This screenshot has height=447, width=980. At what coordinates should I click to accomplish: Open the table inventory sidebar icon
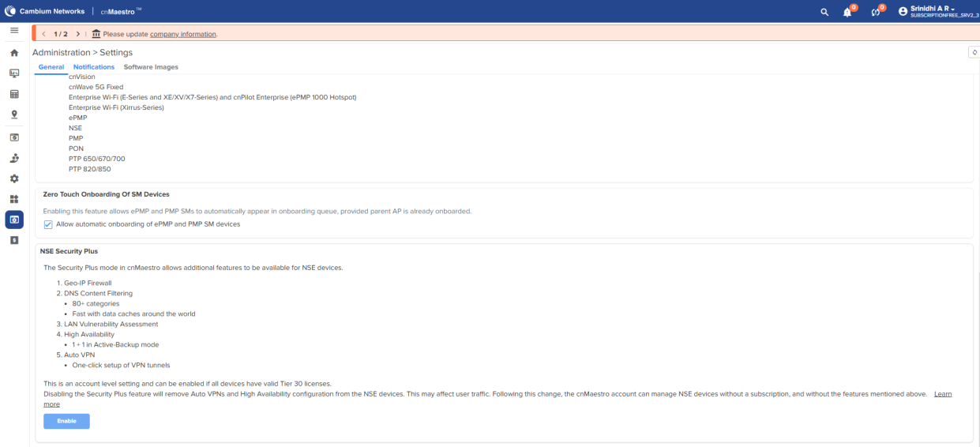[13, 94]
